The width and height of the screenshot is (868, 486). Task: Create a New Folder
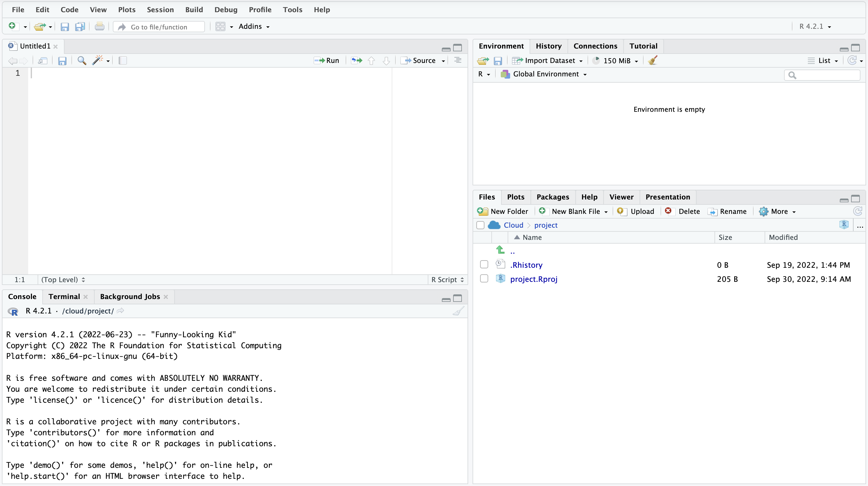(x=503, y=211)
